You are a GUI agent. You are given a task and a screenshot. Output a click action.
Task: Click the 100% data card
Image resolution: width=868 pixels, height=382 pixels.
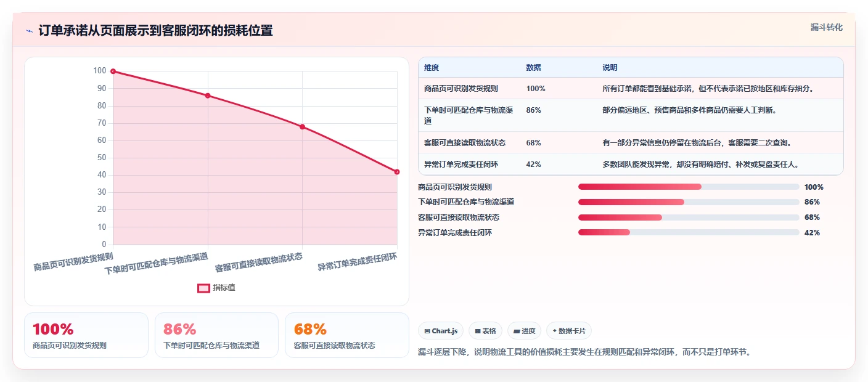click(x=86, y=335)
